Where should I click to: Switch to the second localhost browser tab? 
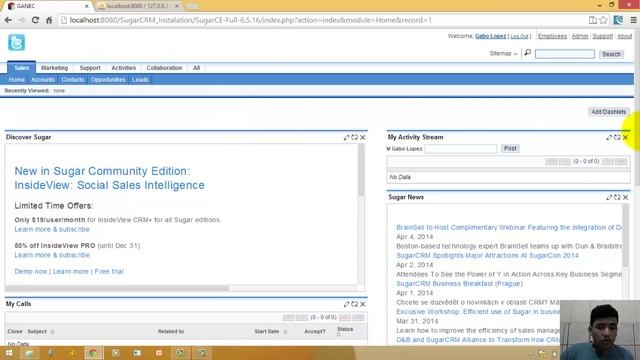[139, 6]
